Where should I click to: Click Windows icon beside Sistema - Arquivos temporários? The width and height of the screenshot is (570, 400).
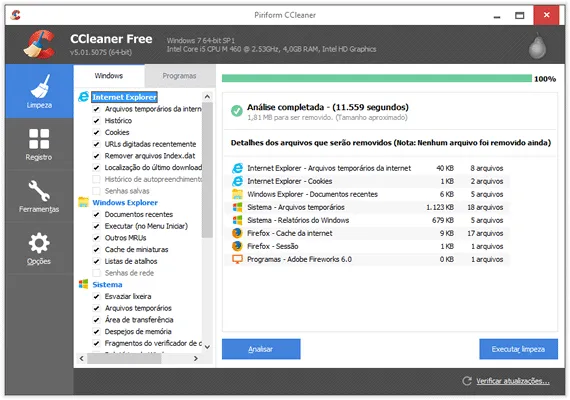pos(237,207)
